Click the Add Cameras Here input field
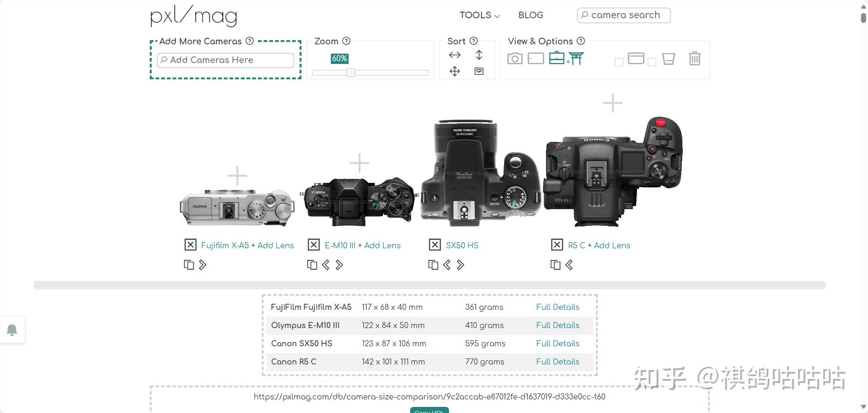This screenshot has height=413, width=868. tap(226, 60)
